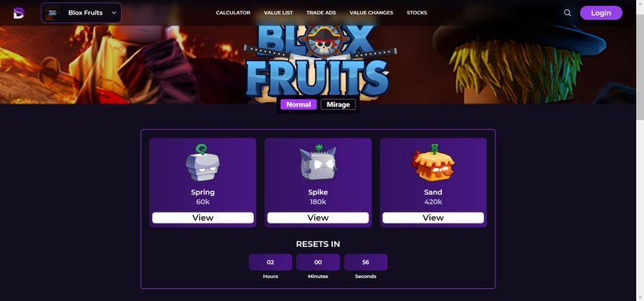
Task: View the Spring fruit details
Action: click(x=203, y=218)
